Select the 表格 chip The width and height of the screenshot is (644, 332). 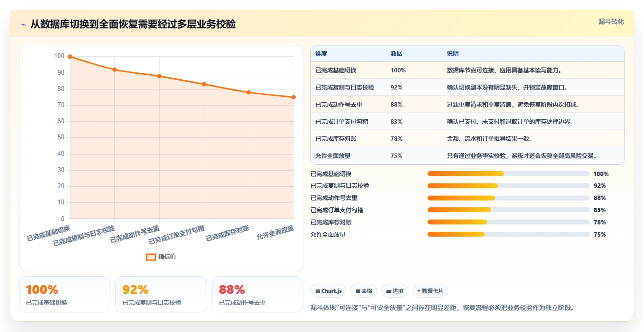(x=364, y=291)
